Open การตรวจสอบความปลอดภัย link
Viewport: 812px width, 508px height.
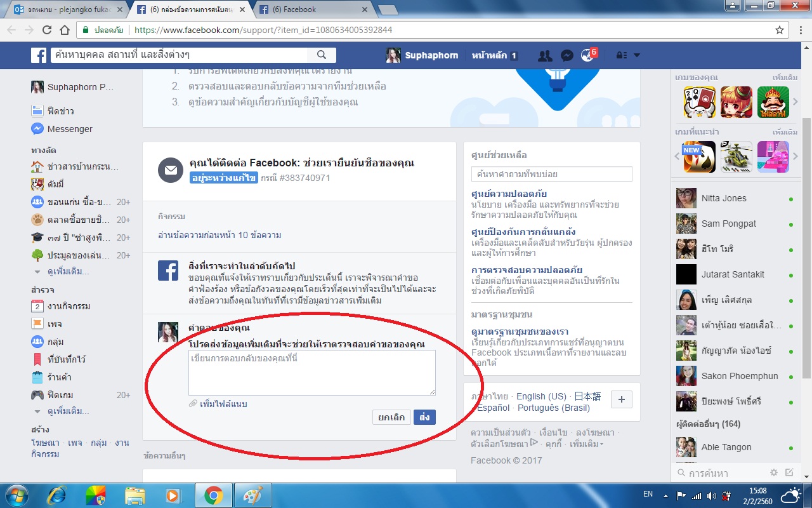[x=527, y=270]
